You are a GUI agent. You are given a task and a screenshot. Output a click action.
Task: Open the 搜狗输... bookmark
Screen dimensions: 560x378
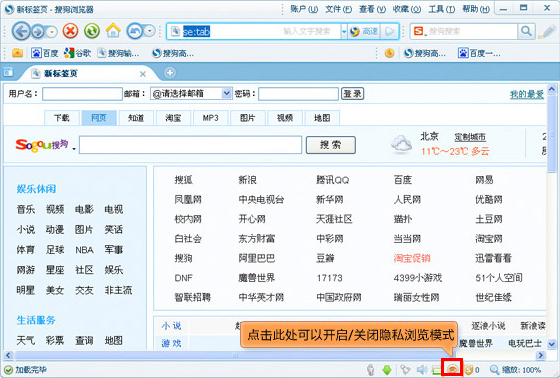(119, 53)
